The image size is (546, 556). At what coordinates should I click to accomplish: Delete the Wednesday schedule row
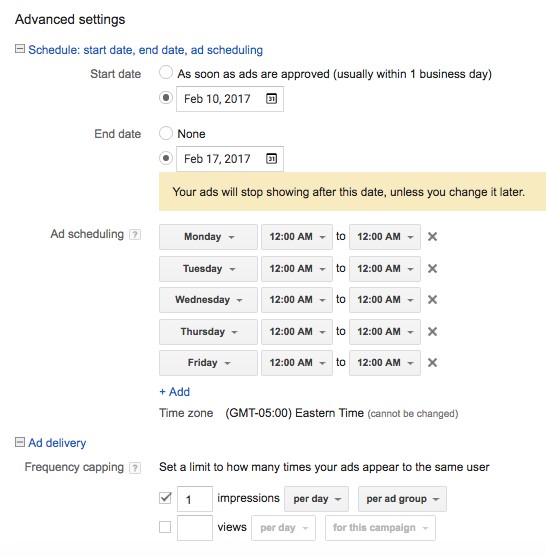click(x=432, y=300)
